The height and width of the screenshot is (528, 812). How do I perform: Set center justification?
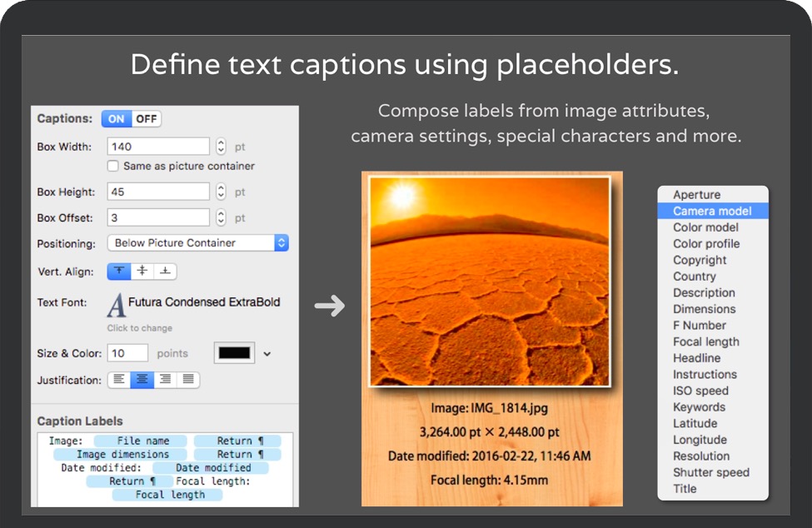[x=142, y=380]
